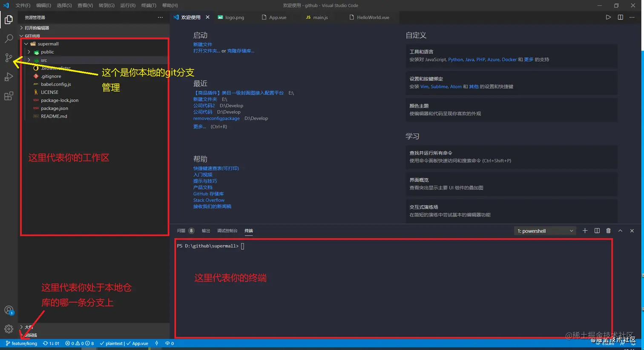The image size is (644, 350).
Task: Open the Explorer view in the activity bar
Action: [9, 20]
